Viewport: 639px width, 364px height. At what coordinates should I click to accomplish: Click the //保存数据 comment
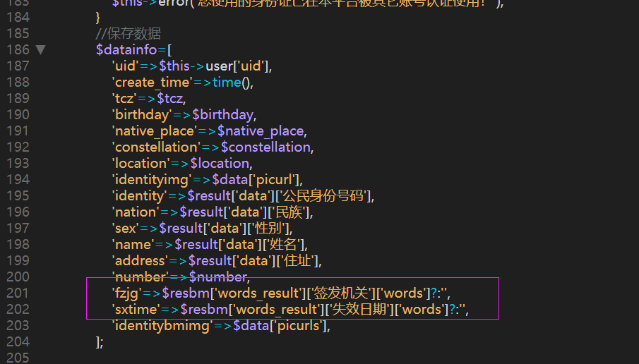(129, 34)
